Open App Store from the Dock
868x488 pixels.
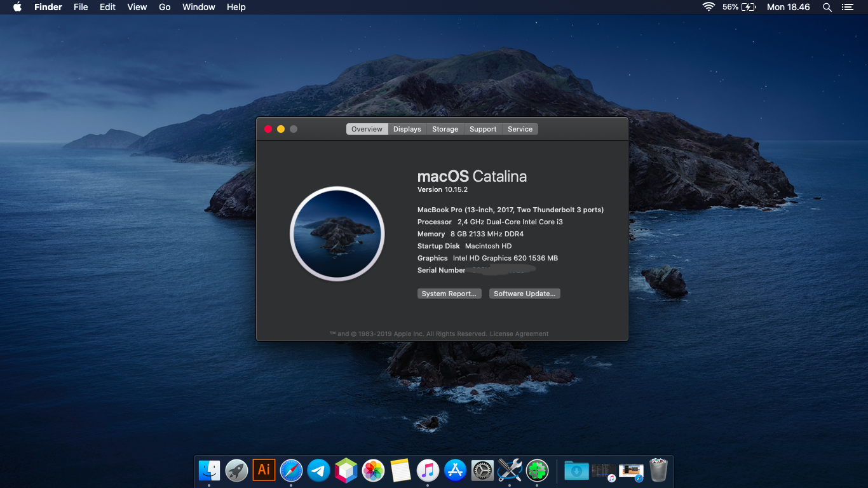click(x=456, y=470)
